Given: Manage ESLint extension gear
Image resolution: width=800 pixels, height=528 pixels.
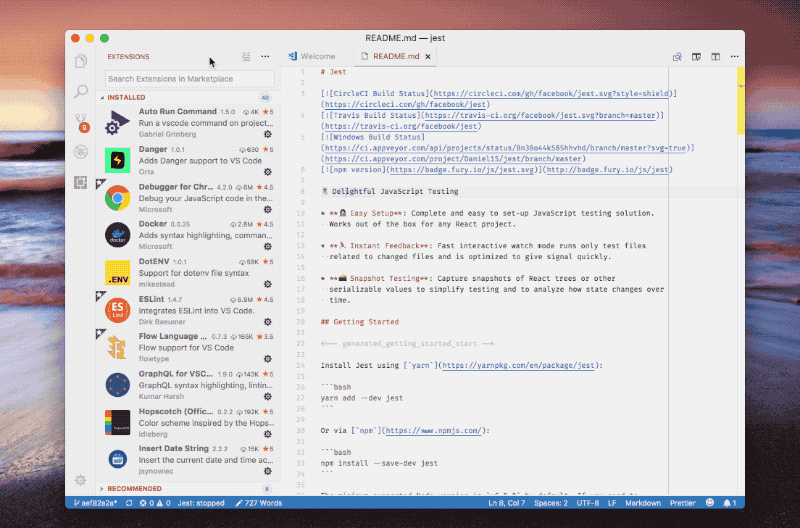Looking at the screenshot, I should pos(268,322).
